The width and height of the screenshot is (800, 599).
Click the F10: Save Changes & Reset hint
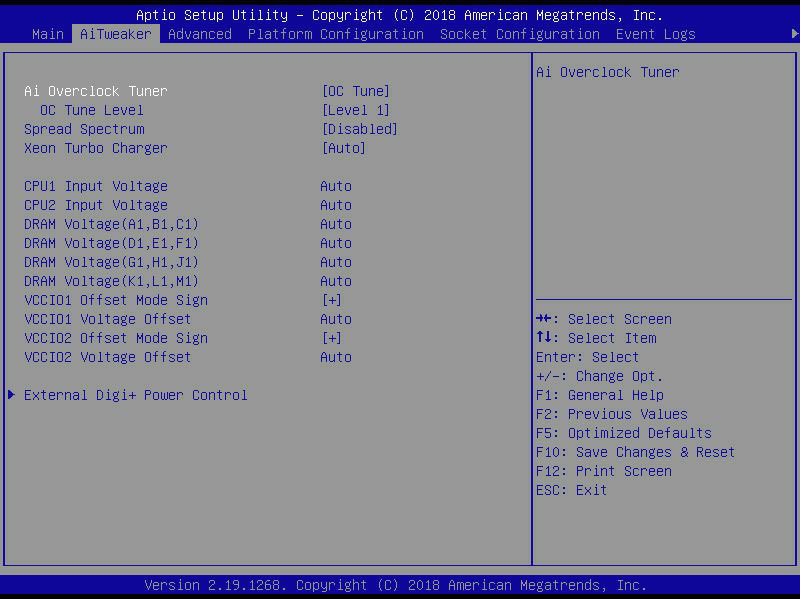[635, 452]
